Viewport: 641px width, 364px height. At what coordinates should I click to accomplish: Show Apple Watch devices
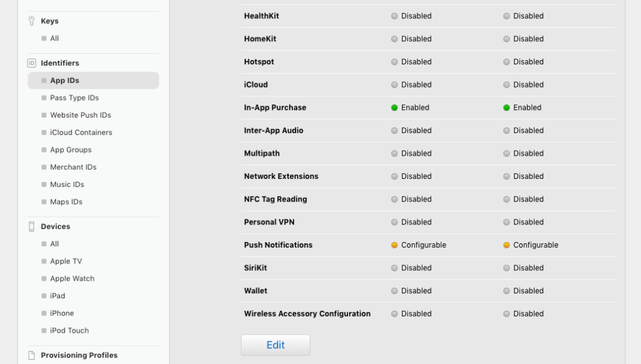pos(72,279)
